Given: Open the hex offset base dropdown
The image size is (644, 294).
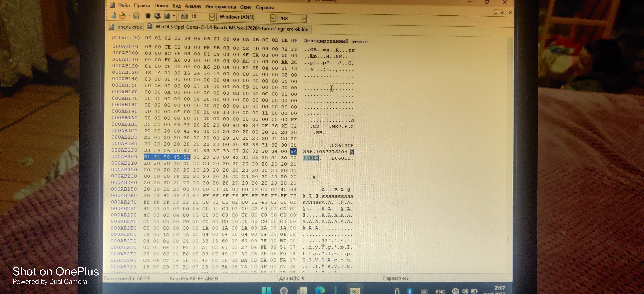Looking at the screenshot, I should [304, 18].
